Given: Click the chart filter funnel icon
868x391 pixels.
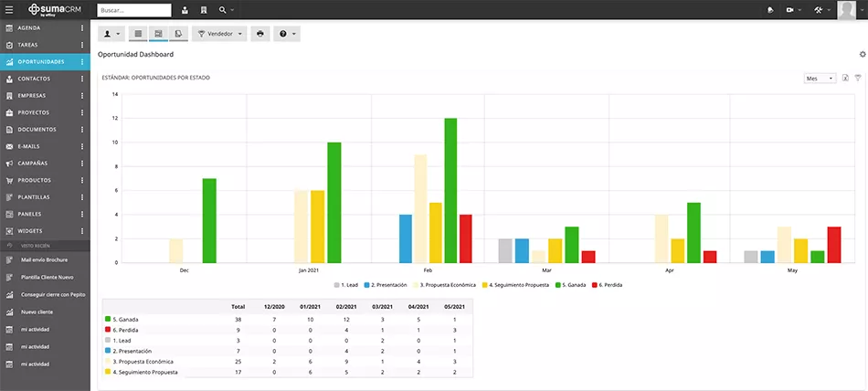Looking at the screenshot, I should point(857,78).
